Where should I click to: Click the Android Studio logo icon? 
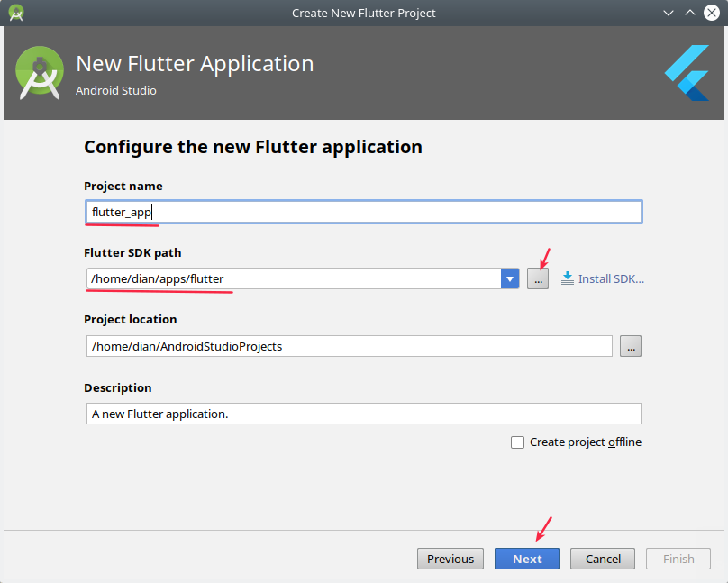[40, 73]
